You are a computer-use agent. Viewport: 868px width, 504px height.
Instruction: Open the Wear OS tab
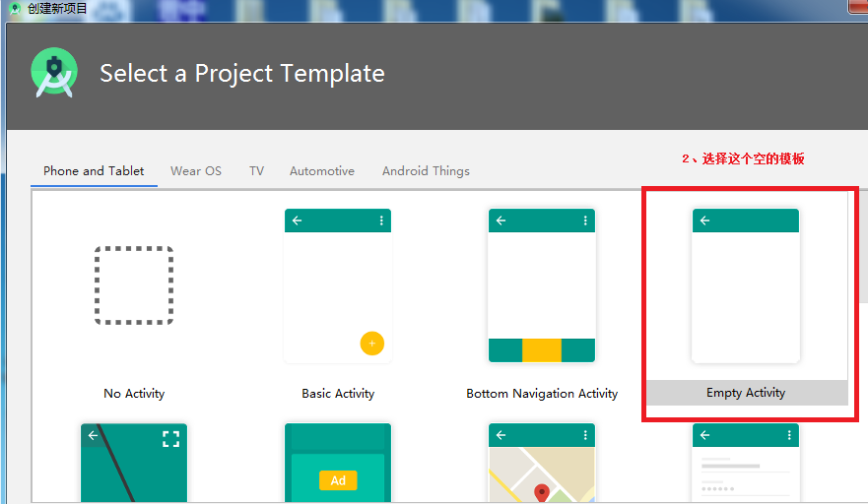click(196, 171)
